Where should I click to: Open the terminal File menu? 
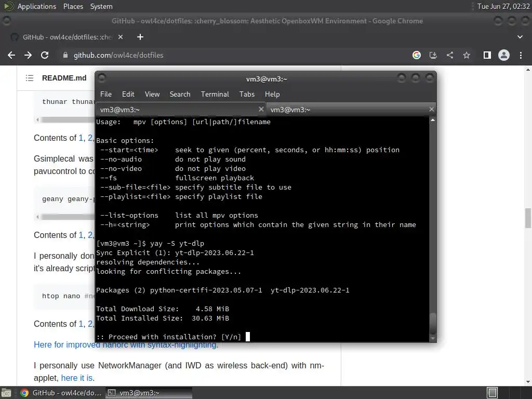tap(106, 95)
